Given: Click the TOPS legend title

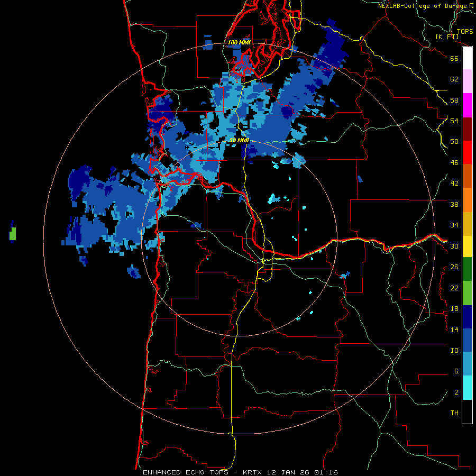Looking at the screenshot, I should (x=465, y=31).
